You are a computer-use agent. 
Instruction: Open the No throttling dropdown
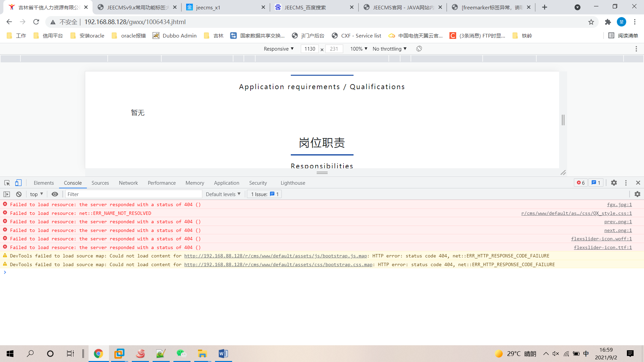click(389, 49)
